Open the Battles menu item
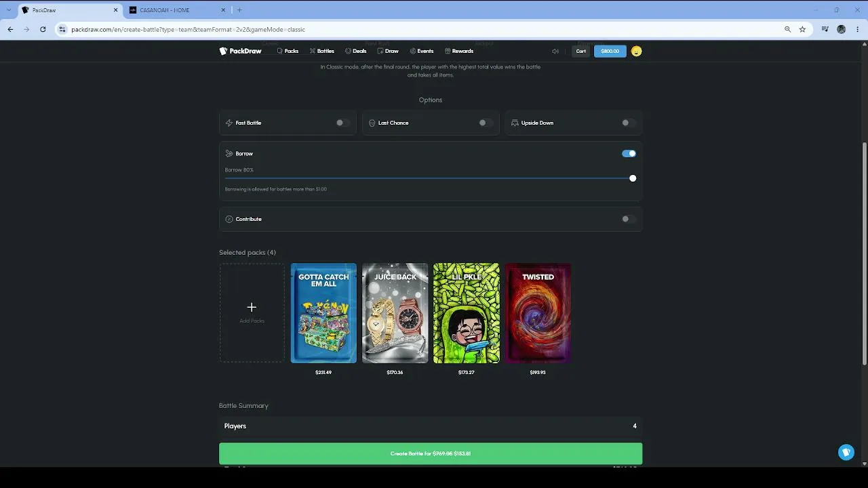This screenshot has width=868, height=488. coord(322,51)
